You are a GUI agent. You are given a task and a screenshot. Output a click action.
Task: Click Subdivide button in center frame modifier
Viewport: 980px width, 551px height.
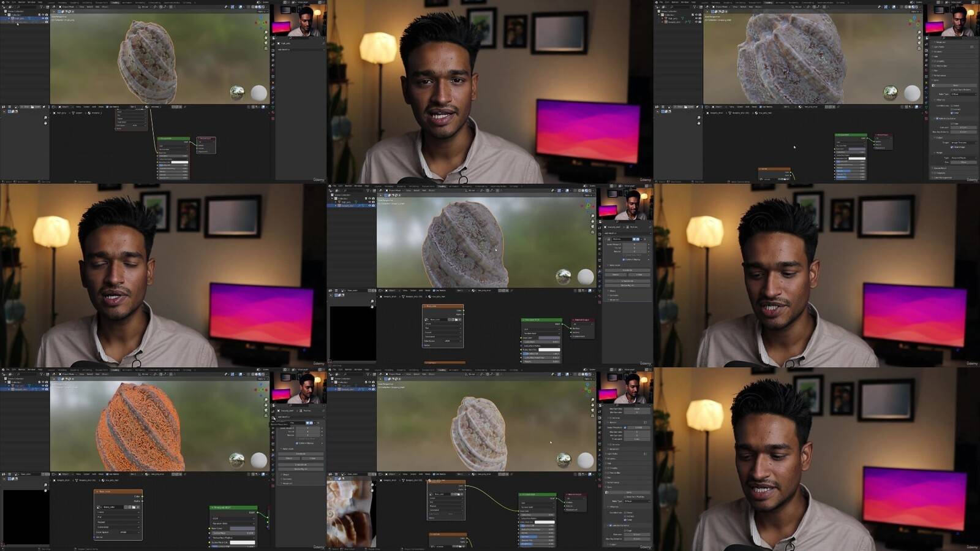[x=627, y=270]
